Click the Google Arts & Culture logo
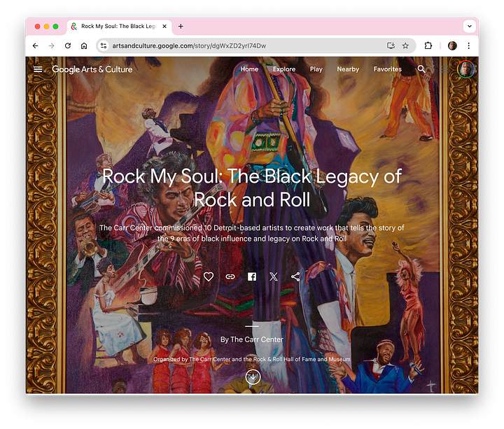Viewport: 504px width, 429px height. 92,69
